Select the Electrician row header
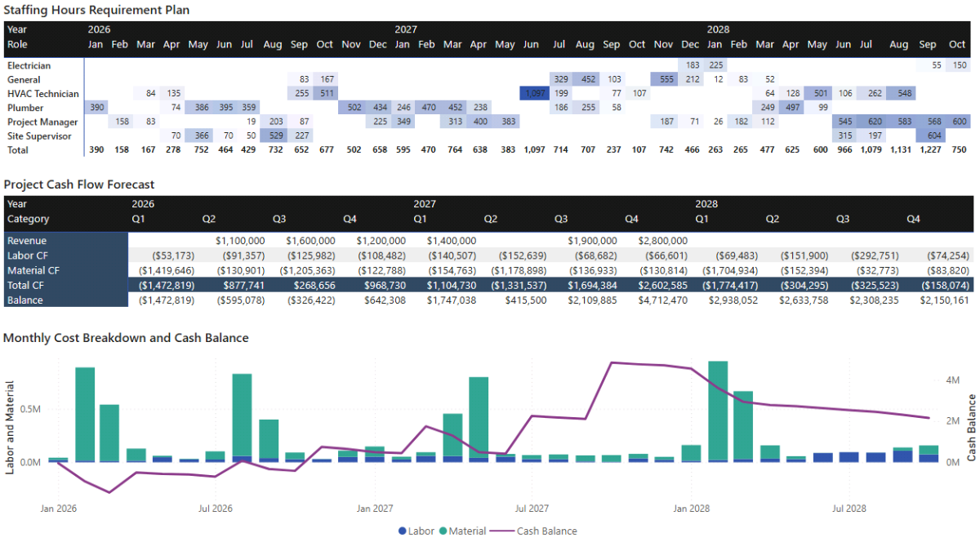Image resolution: width=980 pixels, height=551 pixels. coord(30,65)
